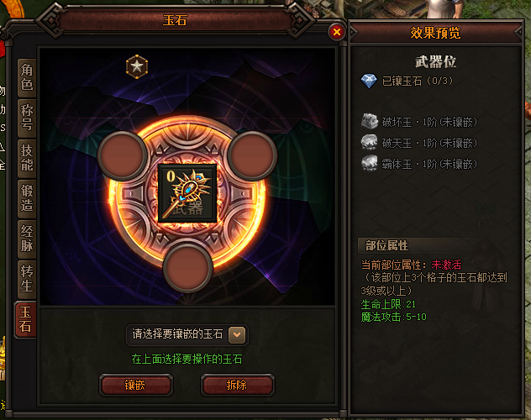The height and width of the screenshot is (420, 531).
Task: Close the 玉石 panel
Action: point(337,32)
